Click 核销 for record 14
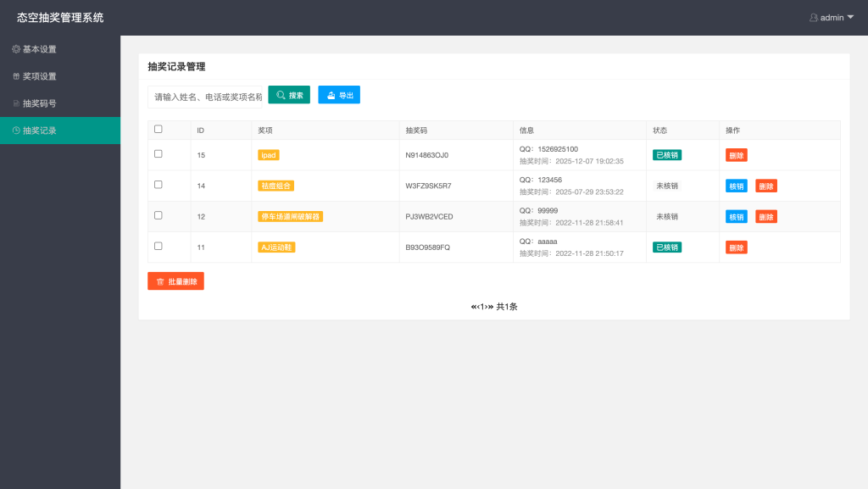This screenshot has height=489, width=868. point(736,186)
